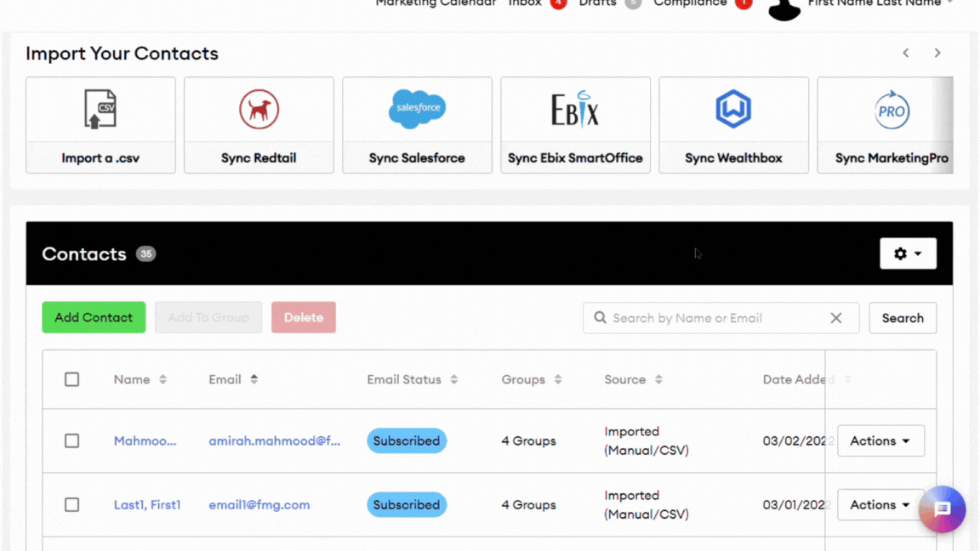Expand Actions dropdown for email1@fmg.com row
Screen dimensions: 980x551
pyautogui.click(x=879, y=505)
